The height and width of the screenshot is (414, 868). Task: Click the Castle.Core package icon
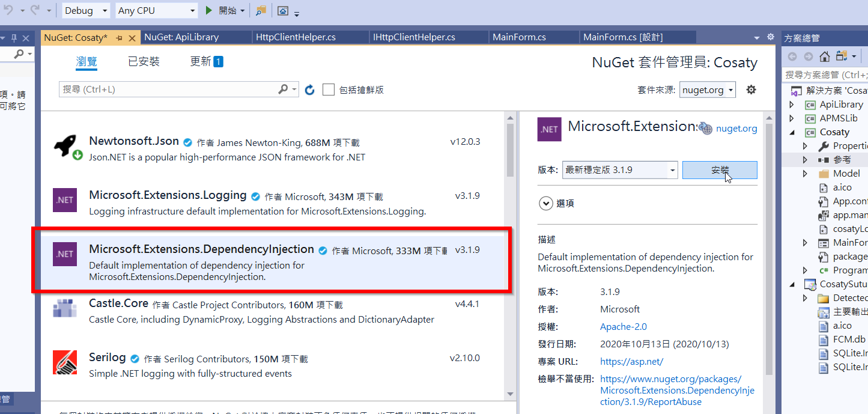(65, 308)
